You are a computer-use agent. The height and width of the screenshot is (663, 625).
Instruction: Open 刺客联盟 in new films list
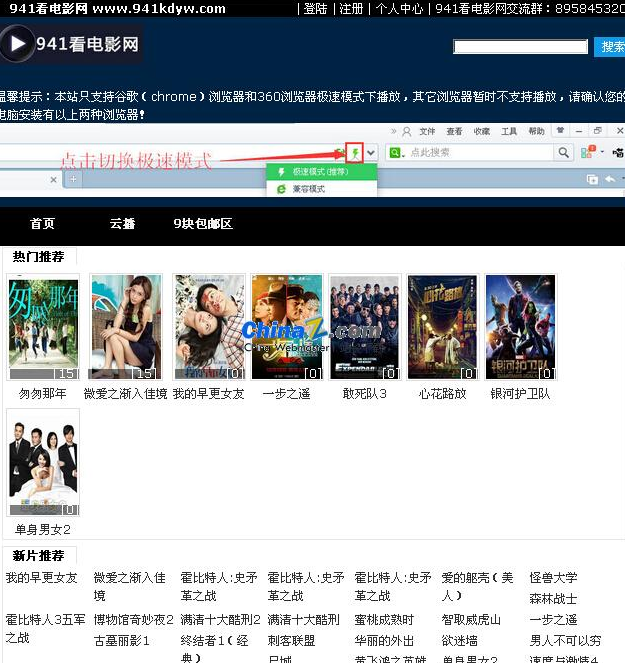point(291,641)
